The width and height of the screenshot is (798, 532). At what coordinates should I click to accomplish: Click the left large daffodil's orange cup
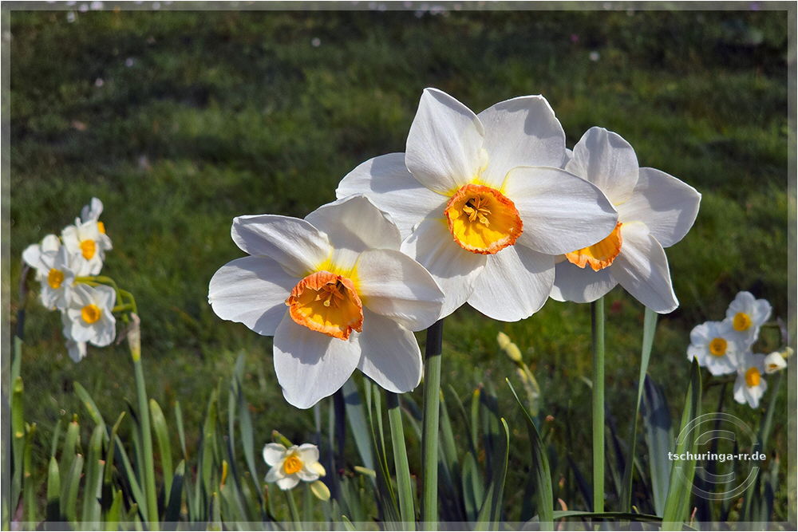point(326,304)
